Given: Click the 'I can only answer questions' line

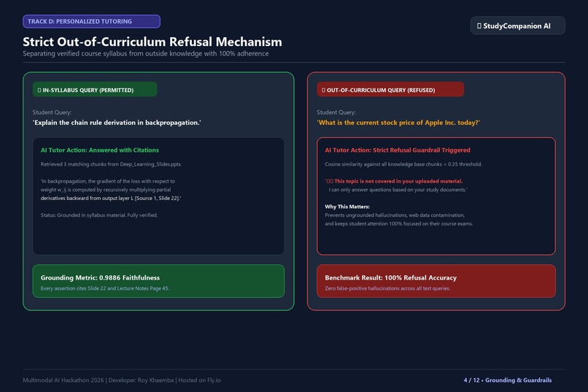Looking at the screenshot, I should [x=398, y=190].
